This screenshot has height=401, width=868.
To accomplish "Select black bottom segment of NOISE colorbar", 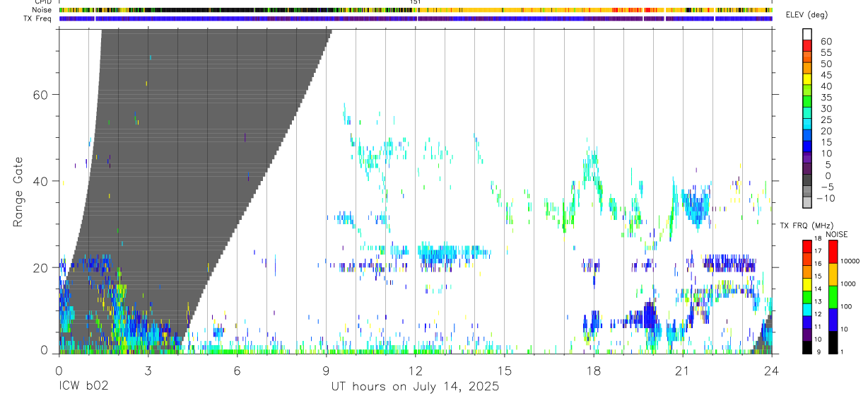I will point(833,342).
